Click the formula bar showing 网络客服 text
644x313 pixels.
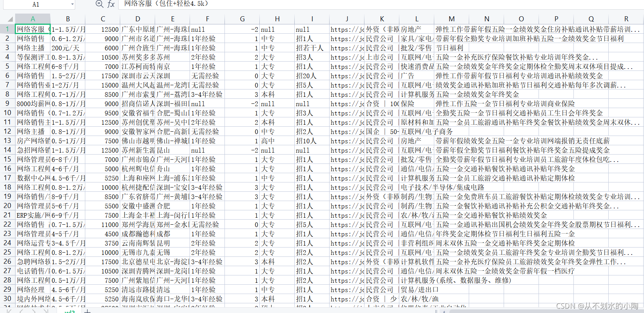tap(382, 4)
